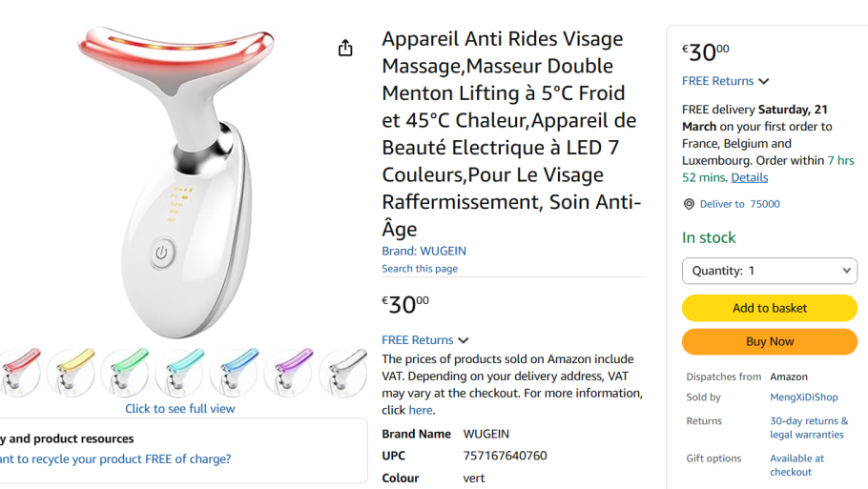This screenshot has height=489, width=868.
Task: Select the red light thumbnail
Action: tap(17, 371)
